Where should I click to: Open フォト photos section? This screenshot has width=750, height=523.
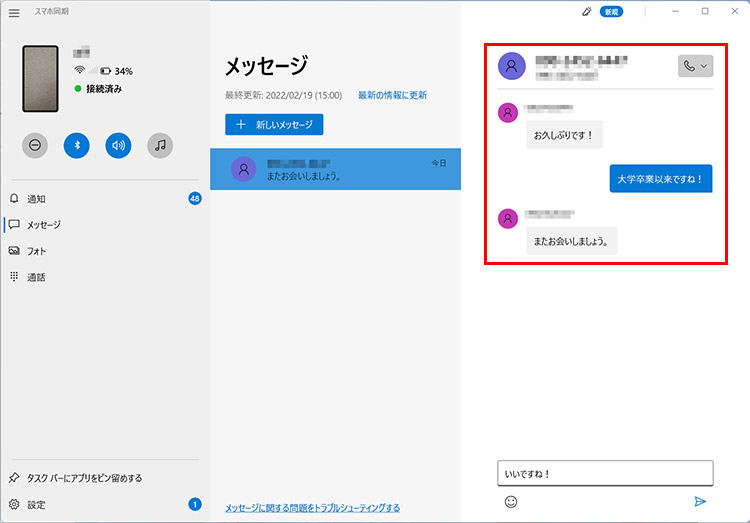(x=36, y=251)
